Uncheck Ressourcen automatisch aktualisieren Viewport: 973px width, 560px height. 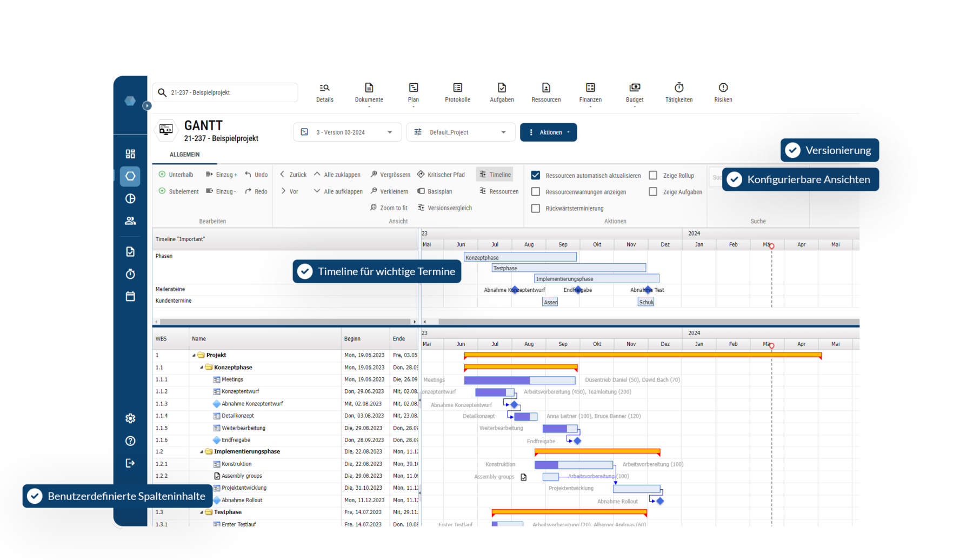pos(536,176)
